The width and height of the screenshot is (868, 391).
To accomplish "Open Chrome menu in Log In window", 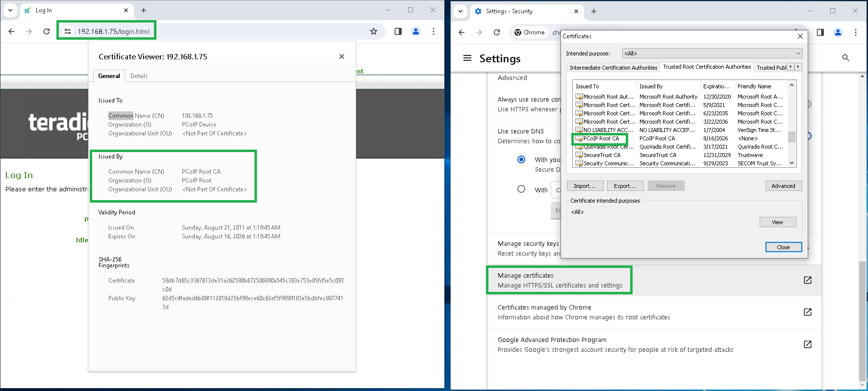I will pos(434,31).
